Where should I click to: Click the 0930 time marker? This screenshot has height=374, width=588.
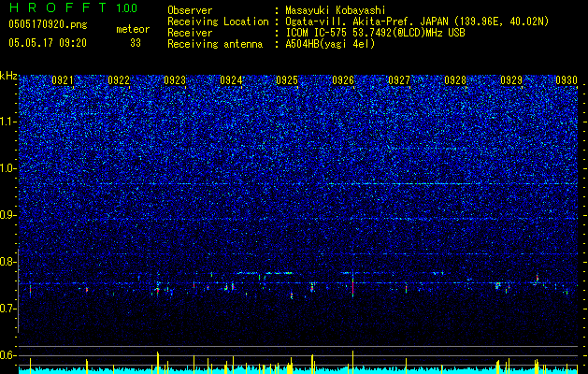566,80
